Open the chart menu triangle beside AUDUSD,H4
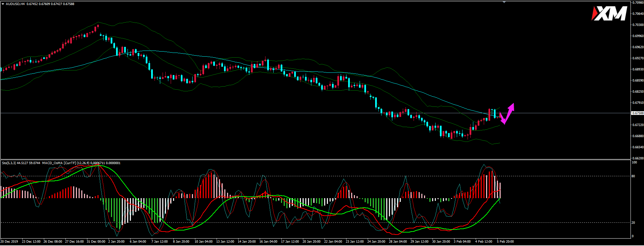The height and width of the screenshot is (246, 644). pos(3,4)
